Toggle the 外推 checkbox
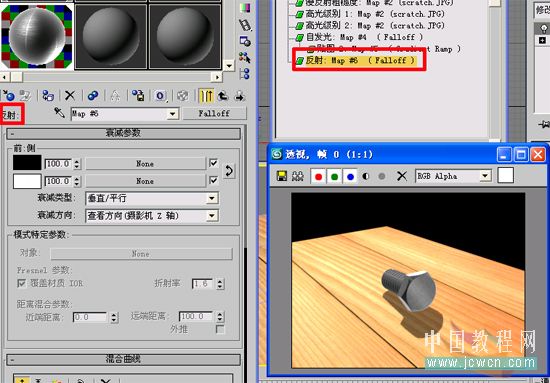The width and height of the screenshot is (550, 383). (x=220, y=329)
